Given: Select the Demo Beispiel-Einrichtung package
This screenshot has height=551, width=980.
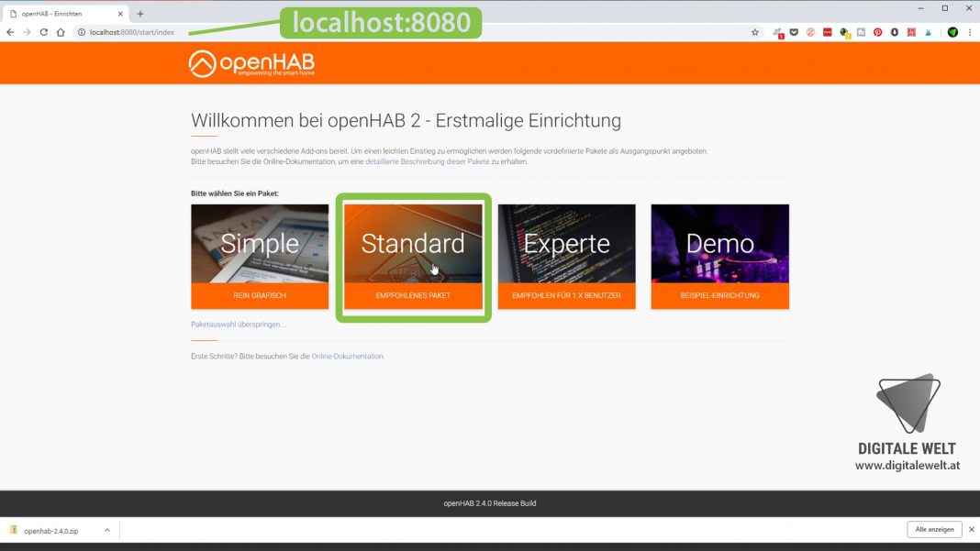Looking at the screenshot, I should tap(719, 257).
